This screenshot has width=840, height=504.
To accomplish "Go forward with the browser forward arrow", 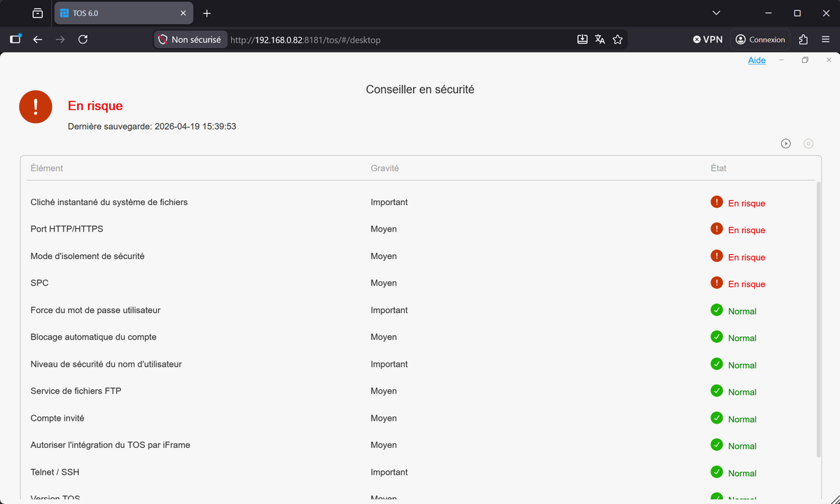I will click(x=60, y=40).
